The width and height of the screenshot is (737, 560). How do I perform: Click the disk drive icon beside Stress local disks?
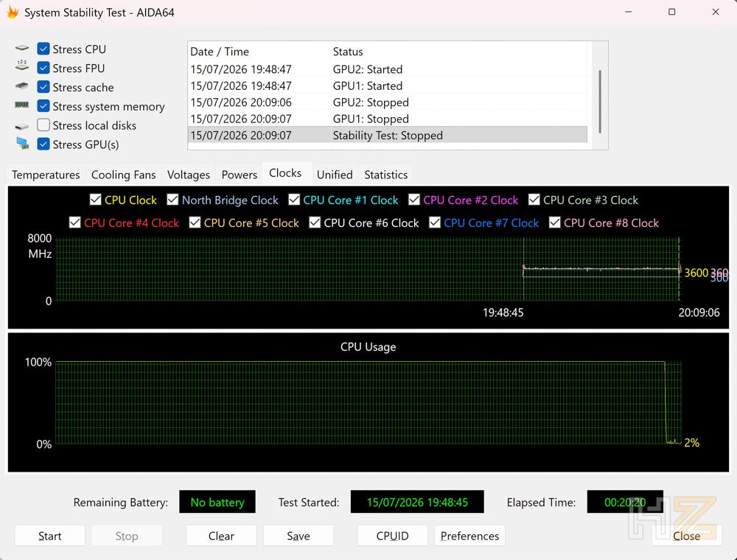tap(21, 126)
